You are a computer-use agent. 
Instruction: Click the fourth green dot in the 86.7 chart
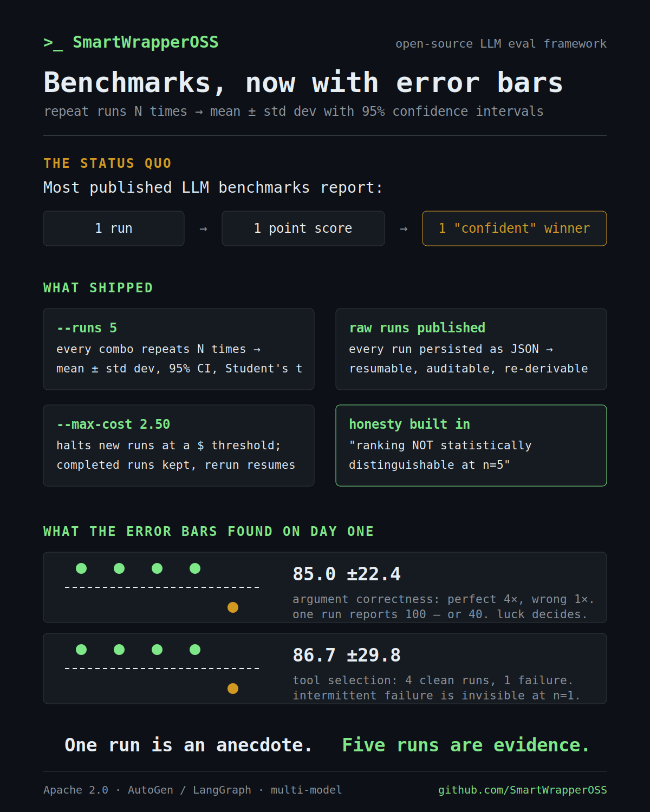click(x=195, y=650)
